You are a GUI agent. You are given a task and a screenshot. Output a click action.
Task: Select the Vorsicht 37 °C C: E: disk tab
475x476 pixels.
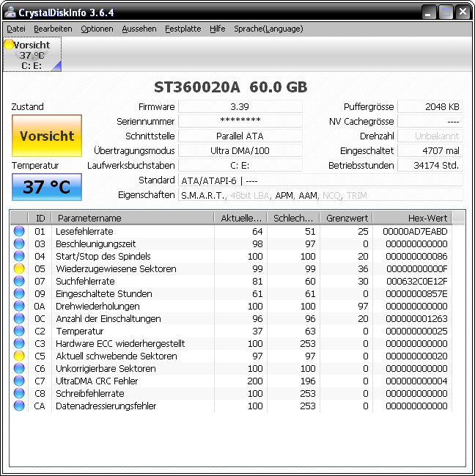[x=32, y=55]
